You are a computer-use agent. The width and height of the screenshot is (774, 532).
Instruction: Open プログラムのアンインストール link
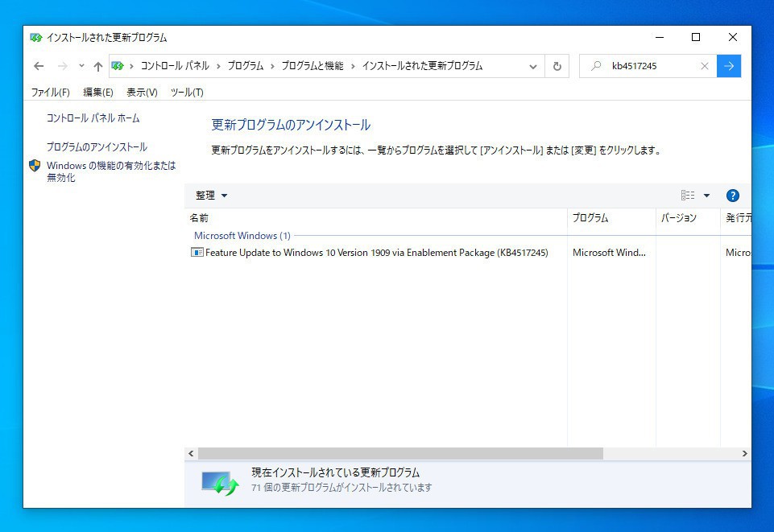(97, 147)
